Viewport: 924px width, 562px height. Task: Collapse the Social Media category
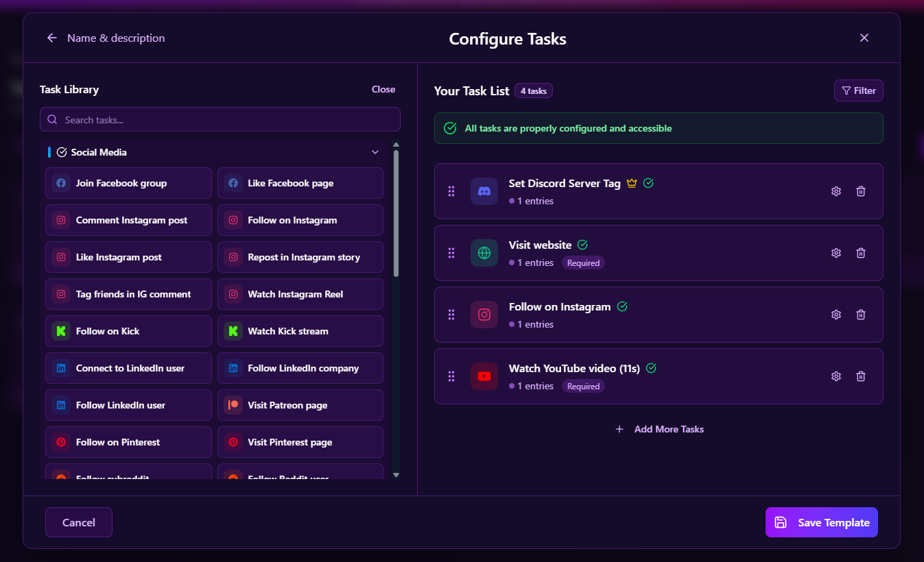point(375,151)
